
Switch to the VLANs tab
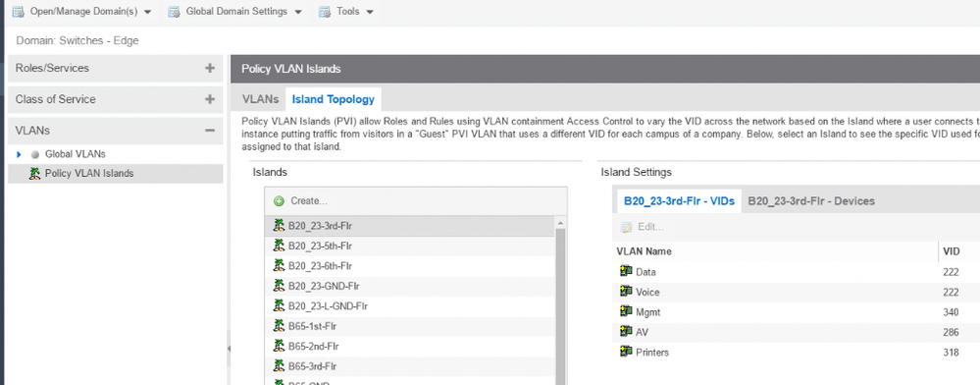coord(261,99)
